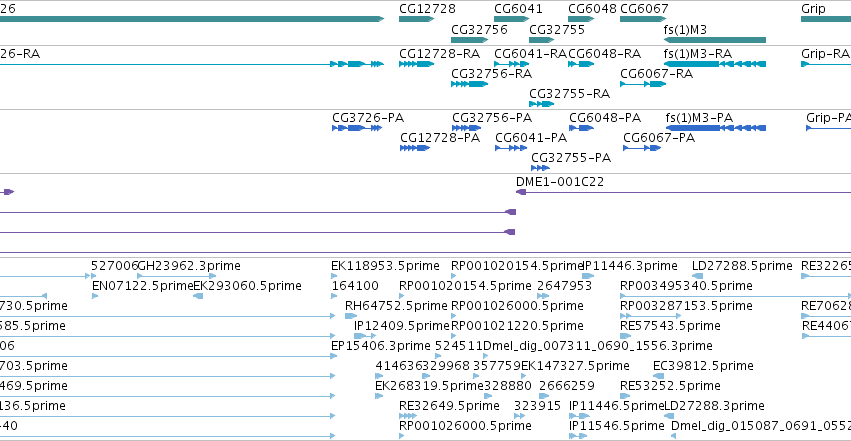Select the 414636 feature label
This screenshot has width=851, height=441.
coord(399,366)
